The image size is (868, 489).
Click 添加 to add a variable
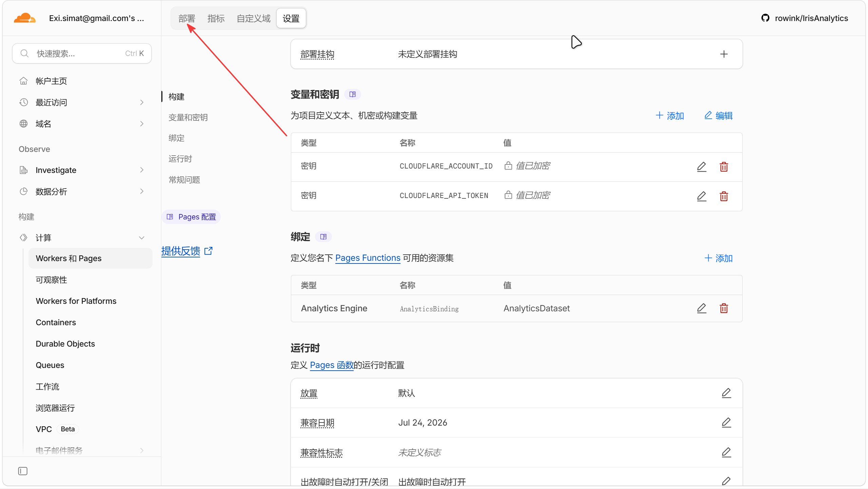click(670, 116)
